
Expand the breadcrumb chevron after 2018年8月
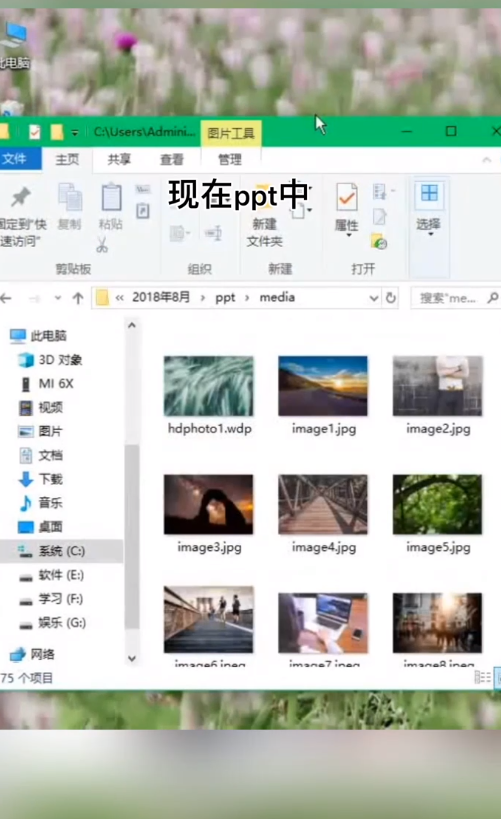(x=203, y=298)
